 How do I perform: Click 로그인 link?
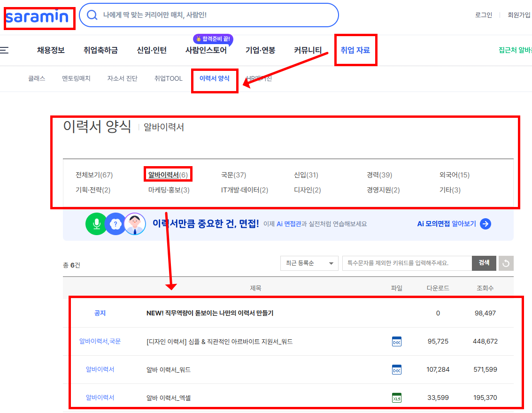point(484,15)
